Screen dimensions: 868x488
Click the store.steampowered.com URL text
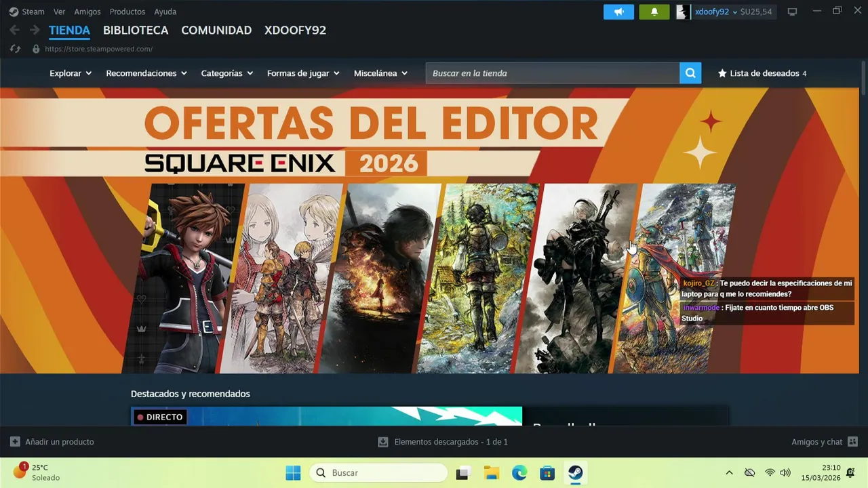pos(98,49)
